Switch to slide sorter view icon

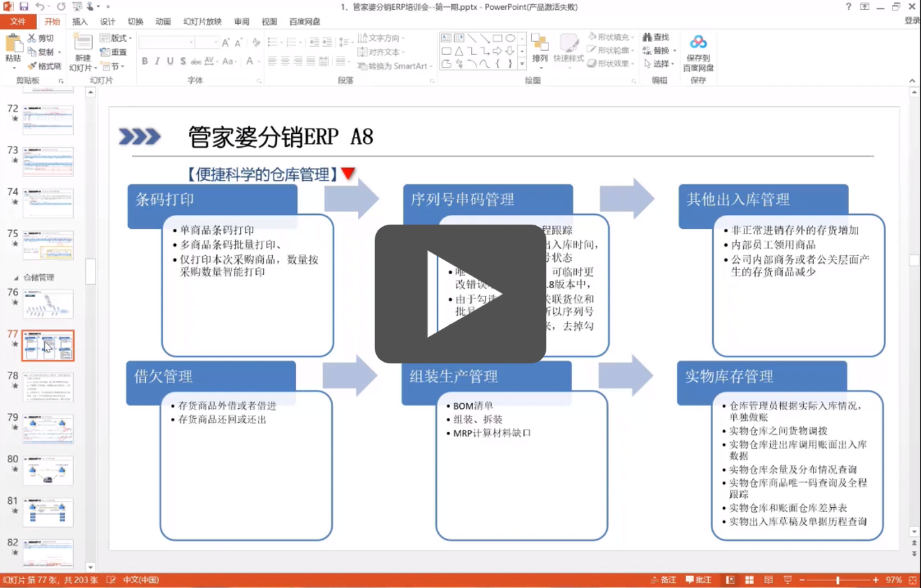pyautogui.click(x=749, y=580)
